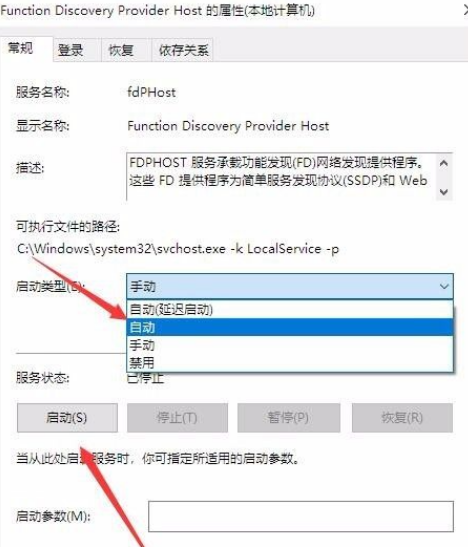Select the highlighted 自动 option
This screenshot has height=547, width=468.
click(x=290, y=327)
